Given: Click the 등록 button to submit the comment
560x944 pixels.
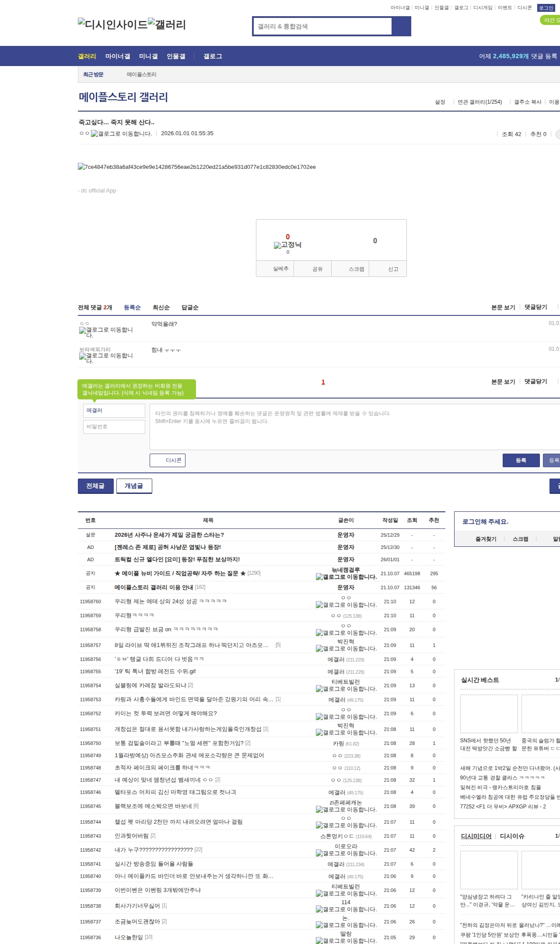Looking at the screenshot, I should pos(521,460).
